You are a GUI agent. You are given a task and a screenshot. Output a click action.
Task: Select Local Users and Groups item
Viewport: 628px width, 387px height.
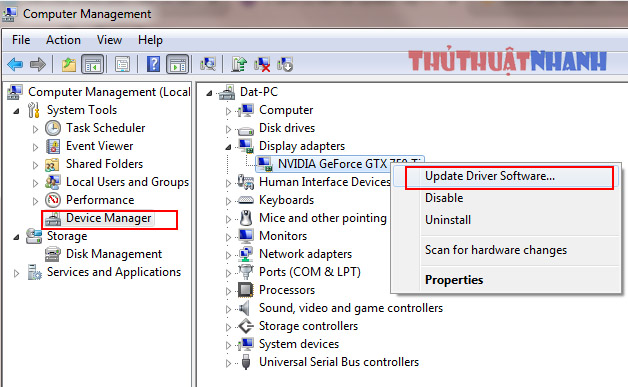click(127, 182)
